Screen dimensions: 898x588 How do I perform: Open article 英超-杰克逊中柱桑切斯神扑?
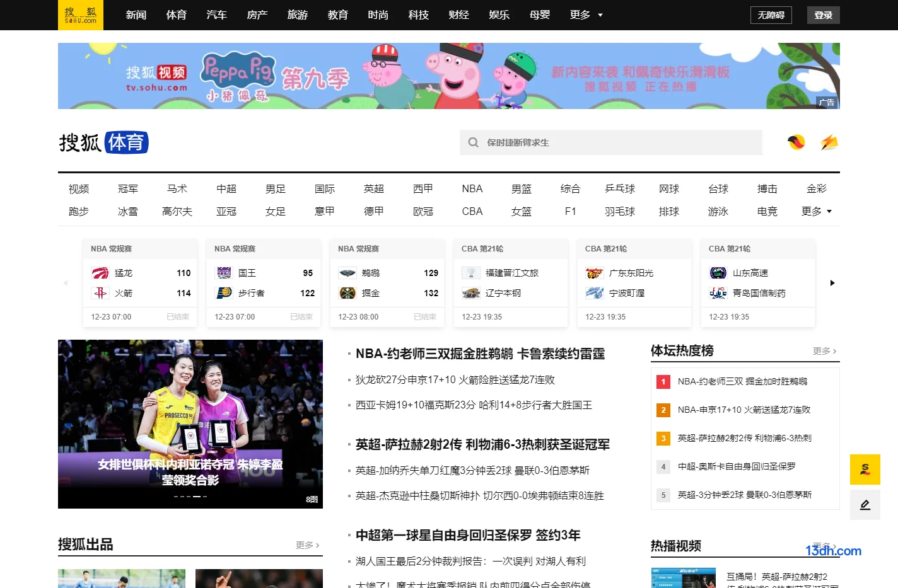pos(480,496)
